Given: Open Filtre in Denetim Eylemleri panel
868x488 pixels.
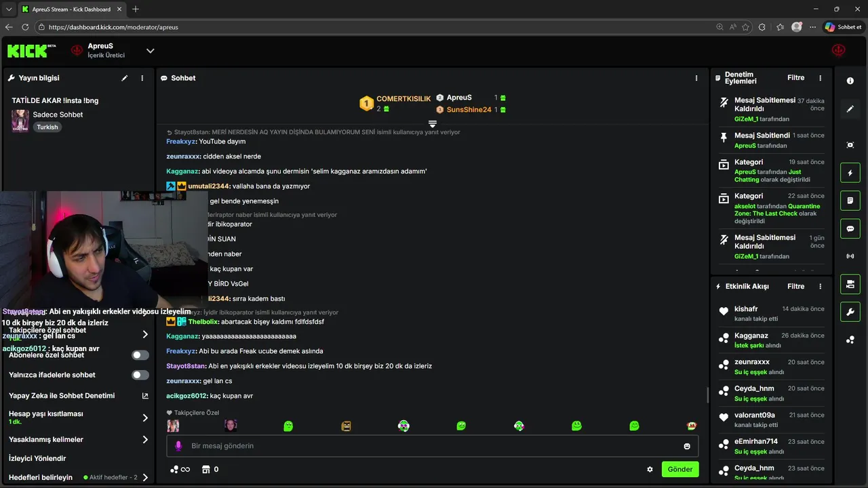Looking at the screenshot, I should 795,78.
